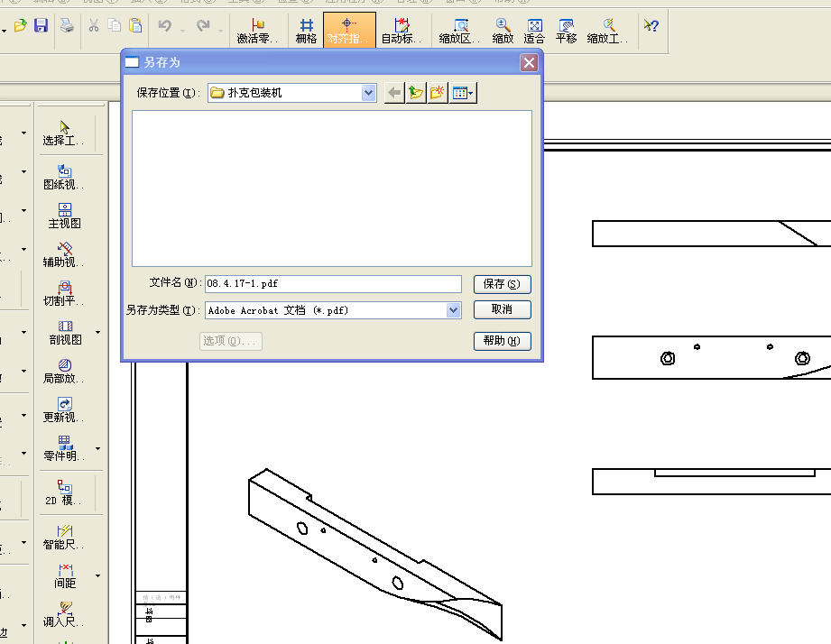Viewport: 831px width, 644px height.
Task: Select the 缩放工 zoom tool icon
Action: [608, 31]
